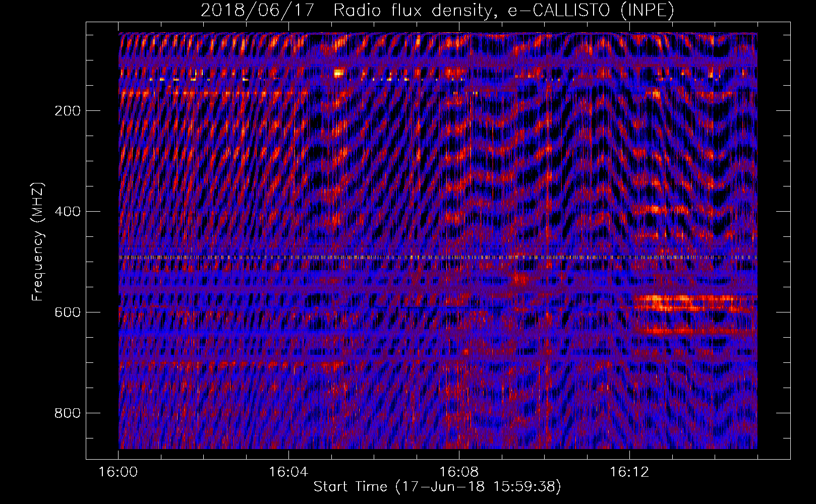This screenshot has width=816, height=504.
Task: Click the 400 frequency tick label
Action: click(x=68, y=212)
